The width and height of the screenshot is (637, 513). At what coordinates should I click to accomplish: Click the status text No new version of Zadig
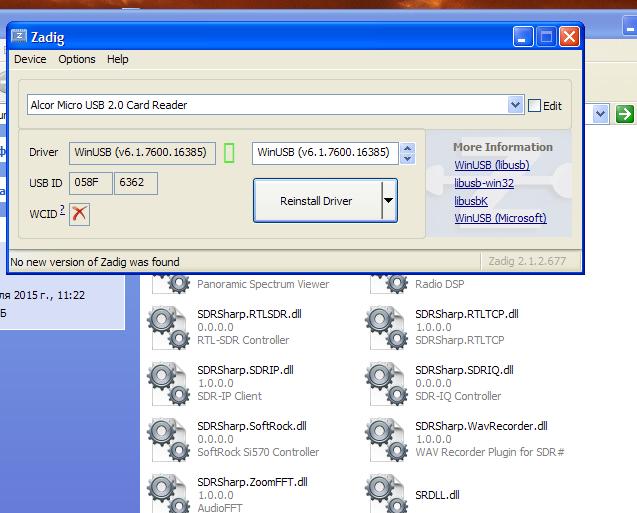click(x=95, y=262)
